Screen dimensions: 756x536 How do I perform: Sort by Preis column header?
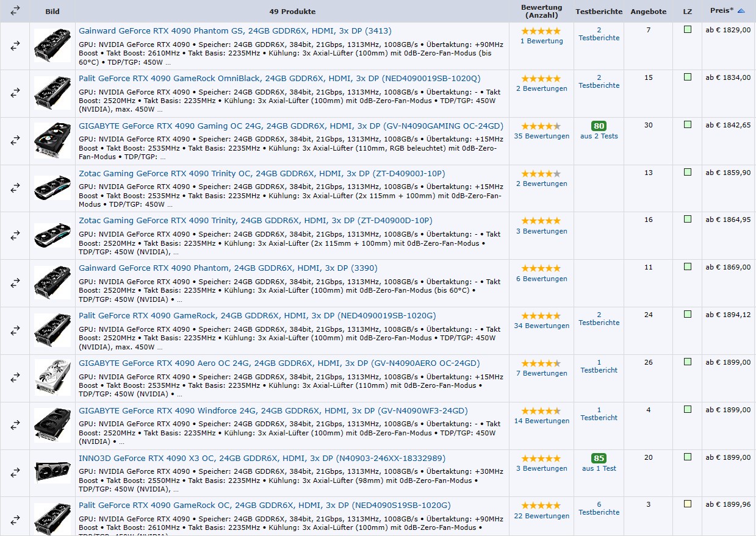pyautogui.click(x=722, y=10)
